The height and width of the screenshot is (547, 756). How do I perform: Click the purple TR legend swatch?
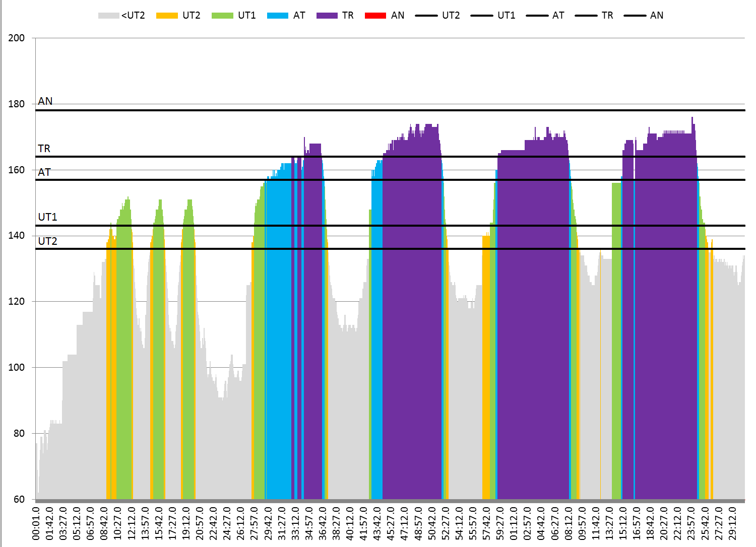[x=327, y=16]
